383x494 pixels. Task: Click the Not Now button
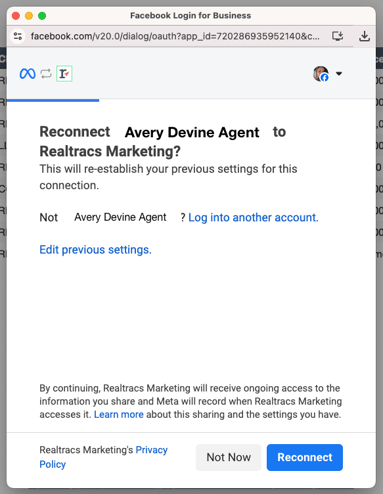pos(229,457)
